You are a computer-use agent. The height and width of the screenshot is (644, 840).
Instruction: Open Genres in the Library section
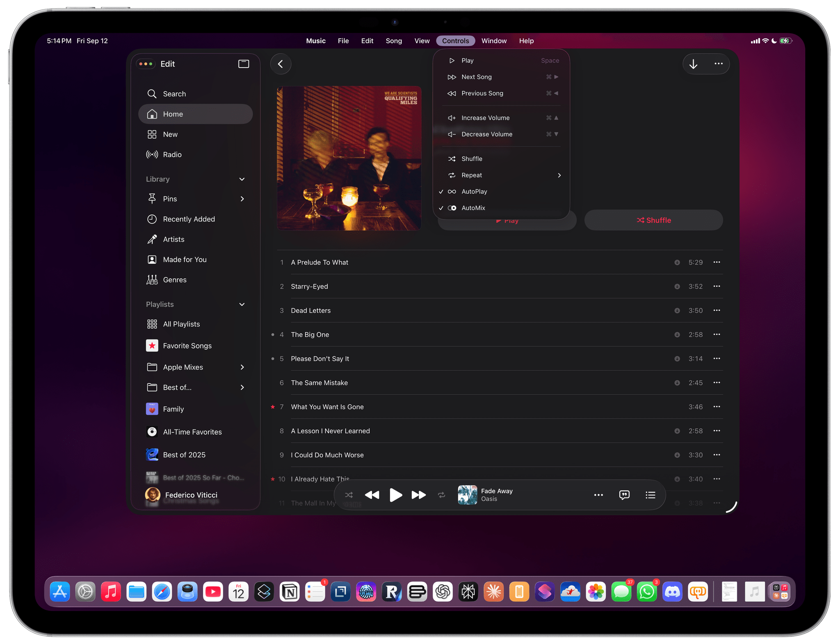click(175, 279)
